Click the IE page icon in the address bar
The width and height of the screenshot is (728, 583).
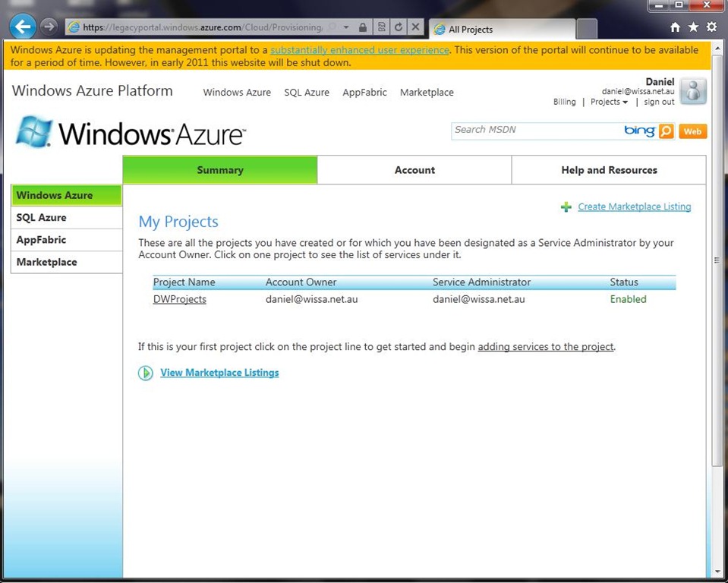74,27
